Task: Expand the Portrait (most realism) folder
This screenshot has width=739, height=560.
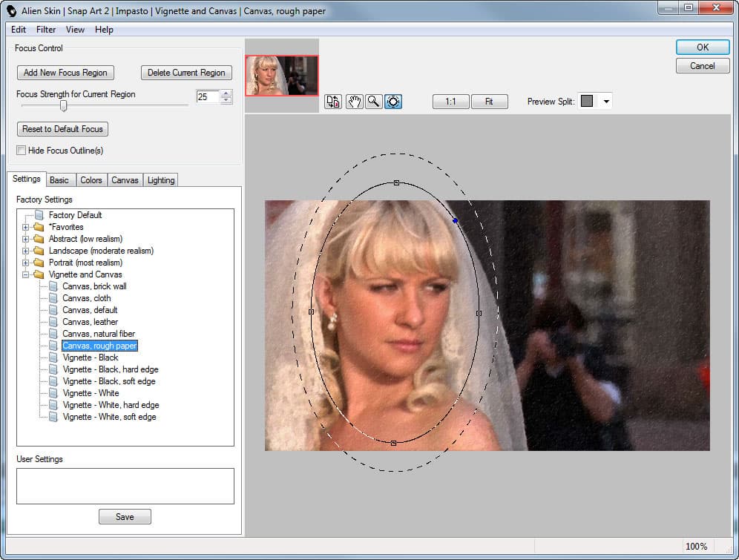Action: coord(25,263)
